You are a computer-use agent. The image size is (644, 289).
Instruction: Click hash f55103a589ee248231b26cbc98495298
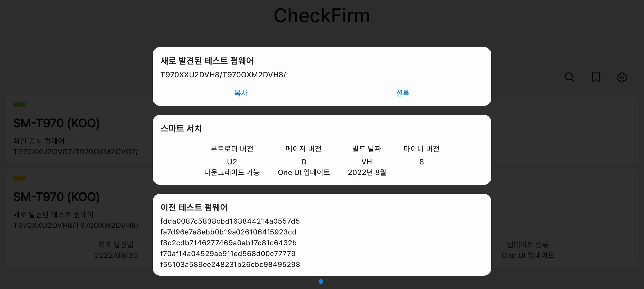pos(230,265)
